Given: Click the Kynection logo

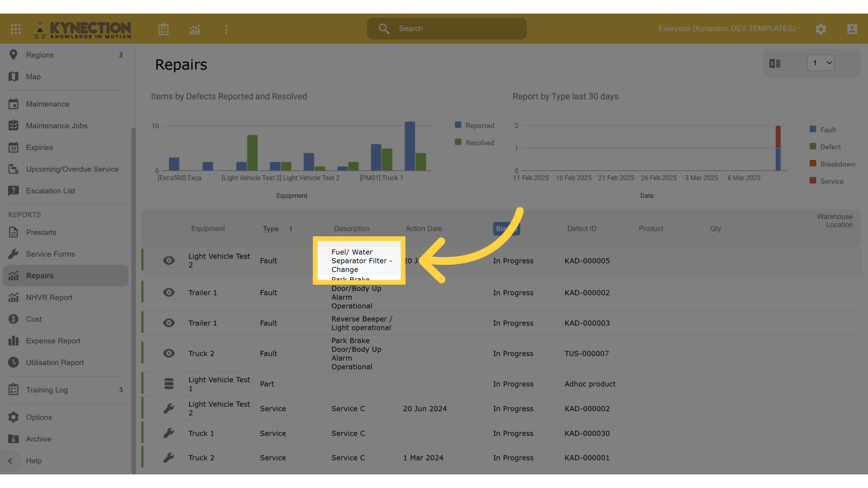Looking at the screenshot, I should click(x=82, y=30).
